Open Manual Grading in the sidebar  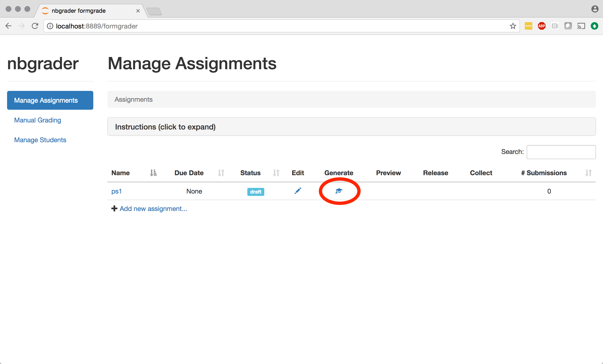click(x=38, y=120)
